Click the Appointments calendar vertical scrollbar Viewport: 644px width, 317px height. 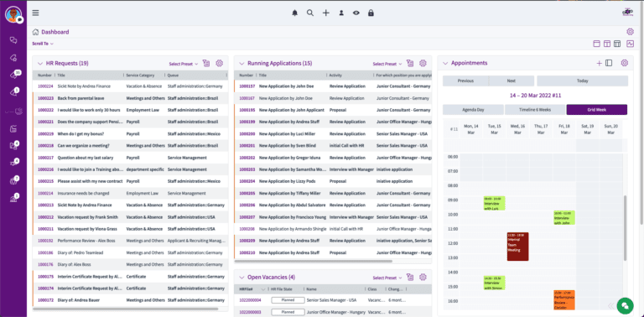[626, 228]
